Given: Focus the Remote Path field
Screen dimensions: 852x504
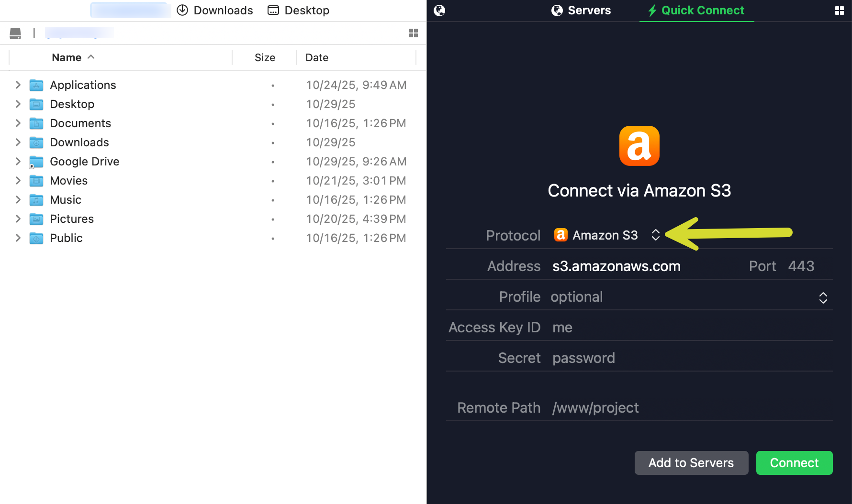Looking at the screenshot, I should [691, 408].
